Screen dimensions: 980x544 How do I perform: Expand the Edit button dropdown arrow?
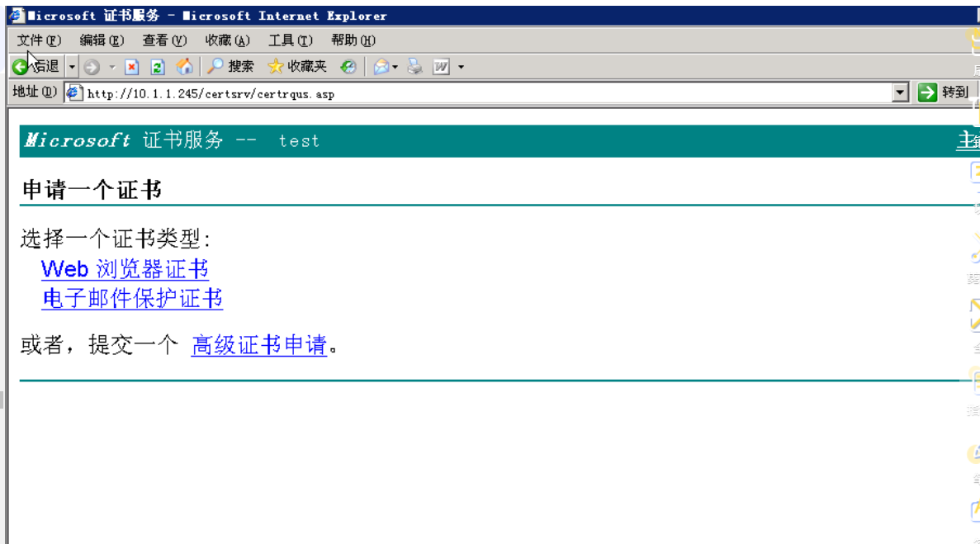(462, 67)
